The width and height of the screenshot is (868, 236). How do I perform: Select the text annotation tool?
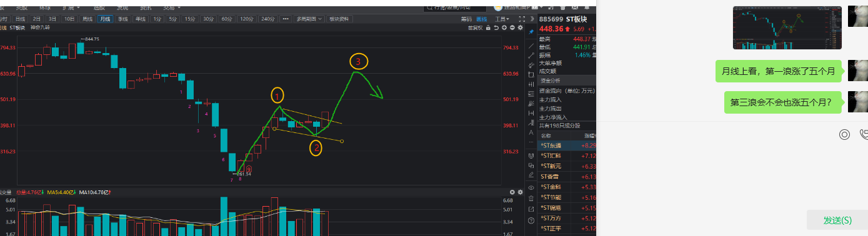(531, 132)
